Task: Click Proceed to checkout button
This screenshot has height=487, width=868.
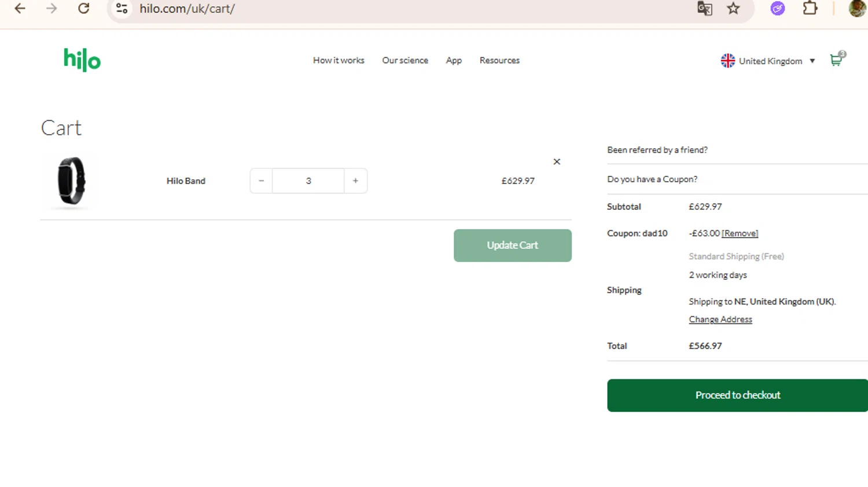Action: 737,395
